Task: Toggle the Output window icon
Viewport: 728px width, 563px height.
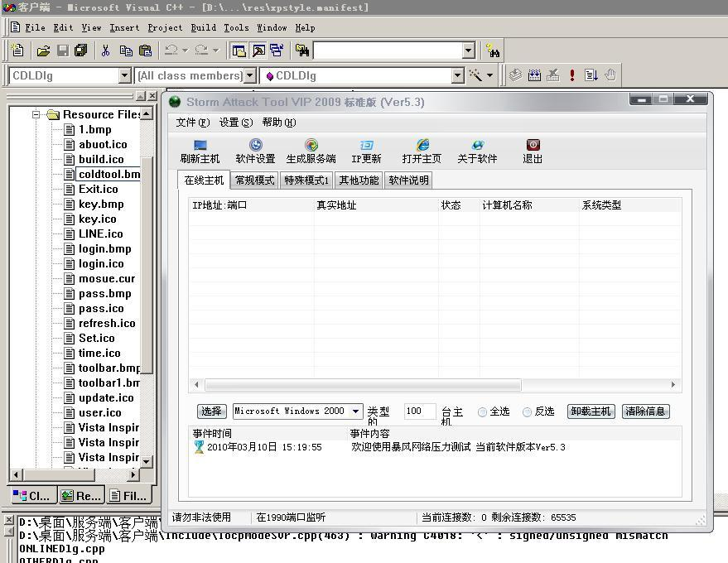Action: [258, 51]
